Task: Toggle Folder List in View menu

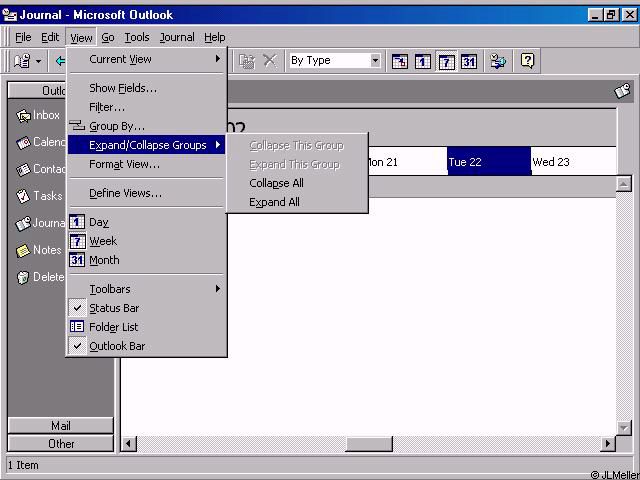Action: tap(147, 327)
